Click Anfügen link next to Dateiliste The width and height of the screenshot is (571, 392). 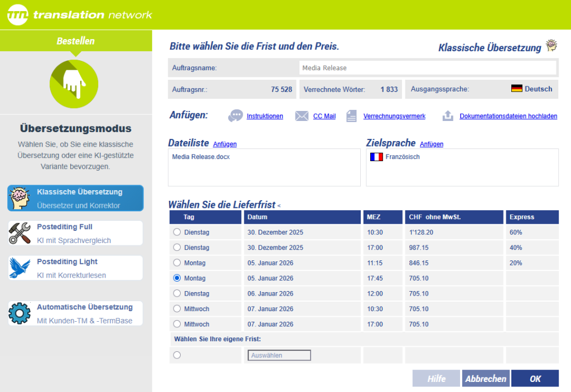(x=225, y=144)
